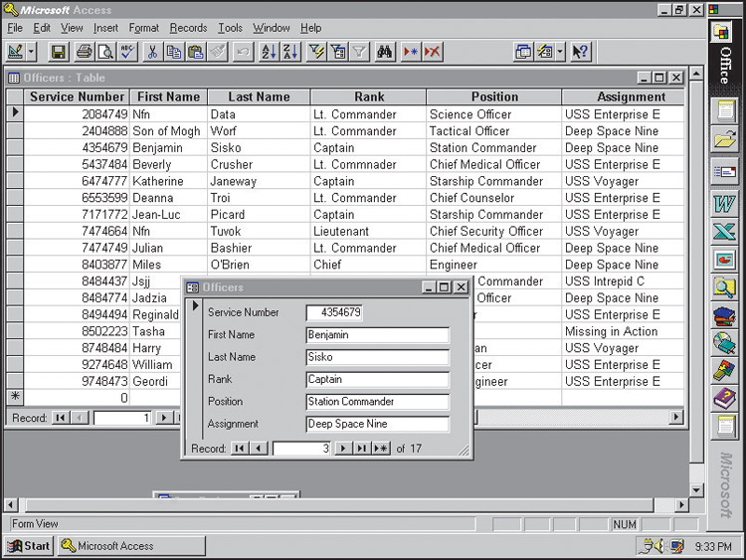Go to first record in Officers table navigator
The image size is (746, 560).
point(61,418)
